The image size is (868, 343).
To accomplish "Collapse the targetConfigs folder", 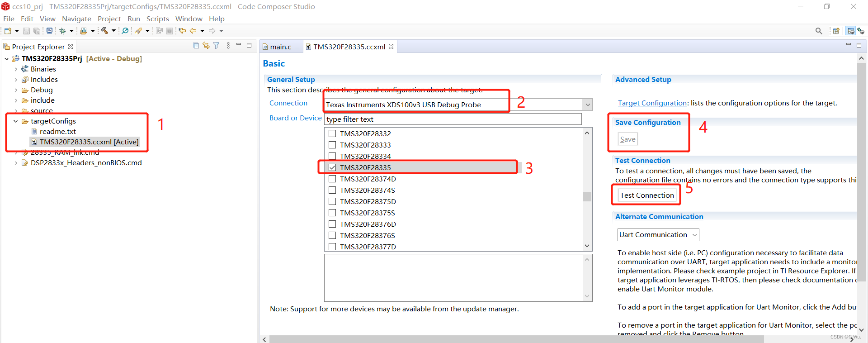I will point(16,121).
